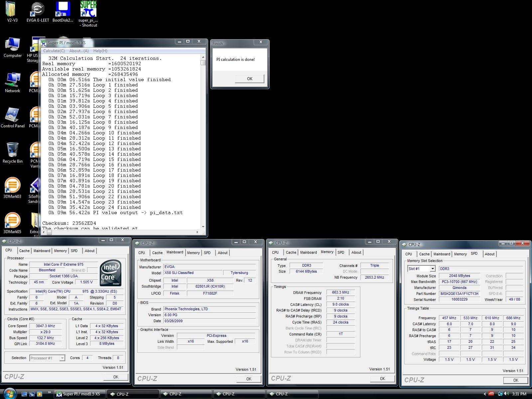The height and width of the screenshot is (399, 532).
Task: Switch to SPD tab in first CPU-Z window
Action: pos(74,251)
